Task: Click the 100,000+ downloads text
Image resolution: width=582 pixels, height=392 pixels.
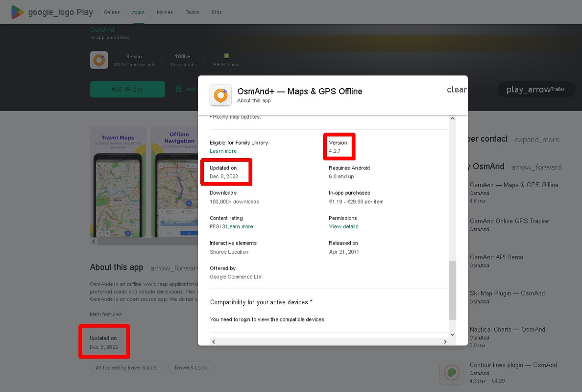Action: 234,201
